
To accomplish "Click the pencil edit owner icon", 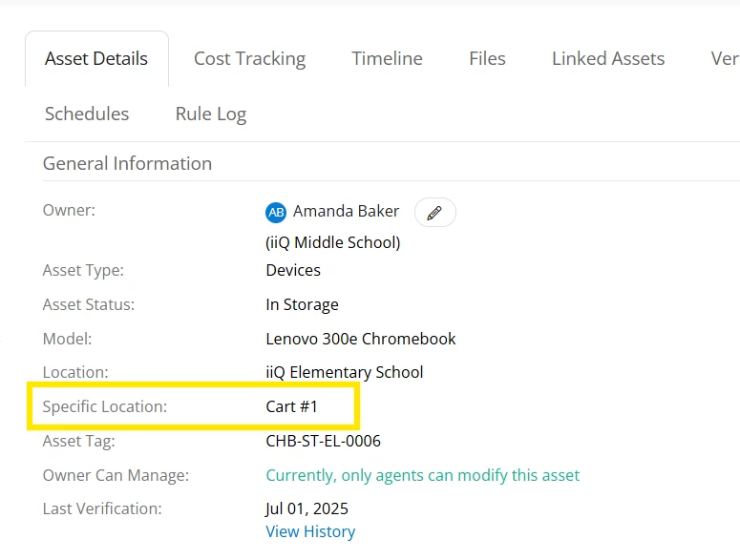I will point(434,213).
